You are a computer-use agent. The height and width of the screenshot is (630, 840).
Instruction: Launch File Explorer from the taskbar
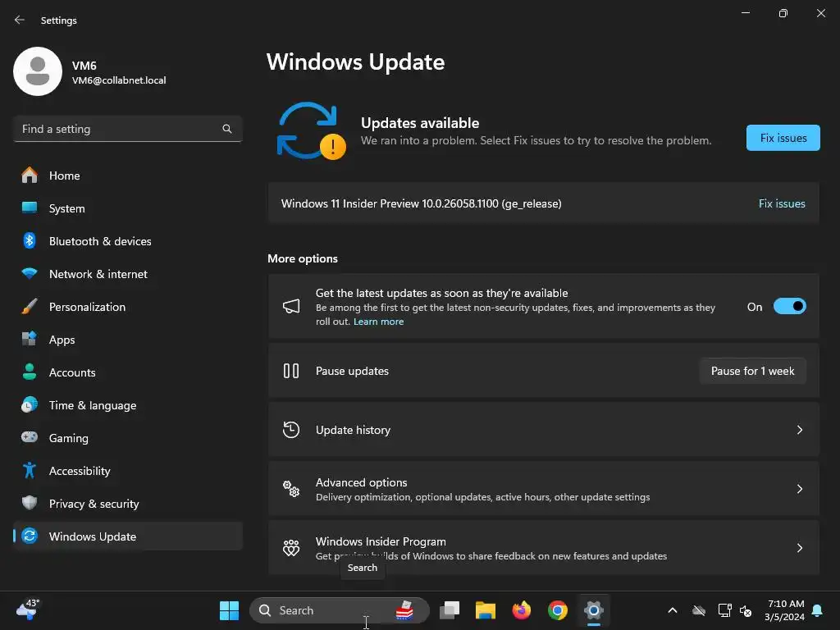(x=486, y=610)
